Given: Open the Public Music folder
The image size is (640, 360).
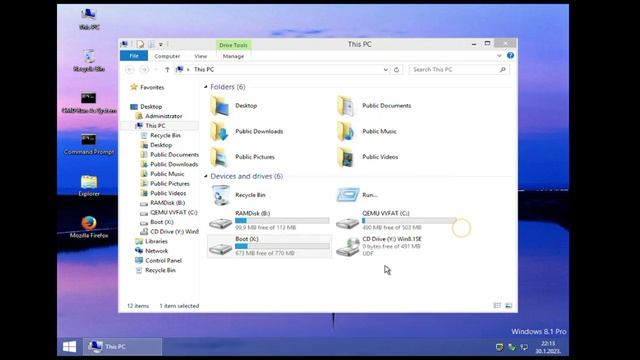Looking at the screenshot, I should 367,131.
